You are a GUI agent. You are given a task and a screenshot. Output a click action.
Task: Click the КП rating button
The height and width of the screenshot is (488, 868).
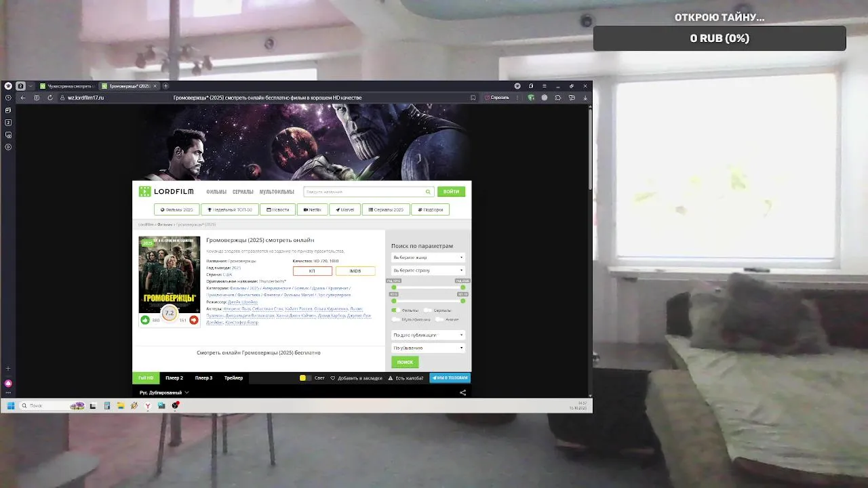coord(312,271)
